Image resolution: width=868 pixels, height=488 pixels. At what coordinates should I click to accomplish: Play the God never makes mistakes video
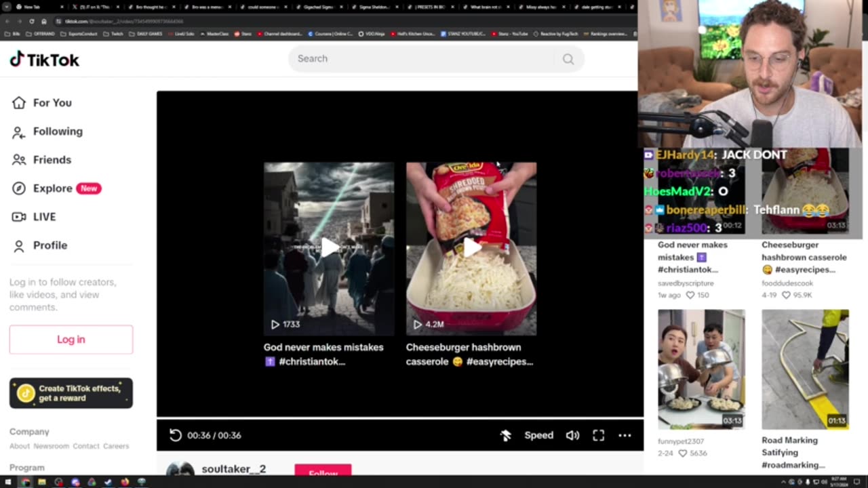(x=329, y=249)
